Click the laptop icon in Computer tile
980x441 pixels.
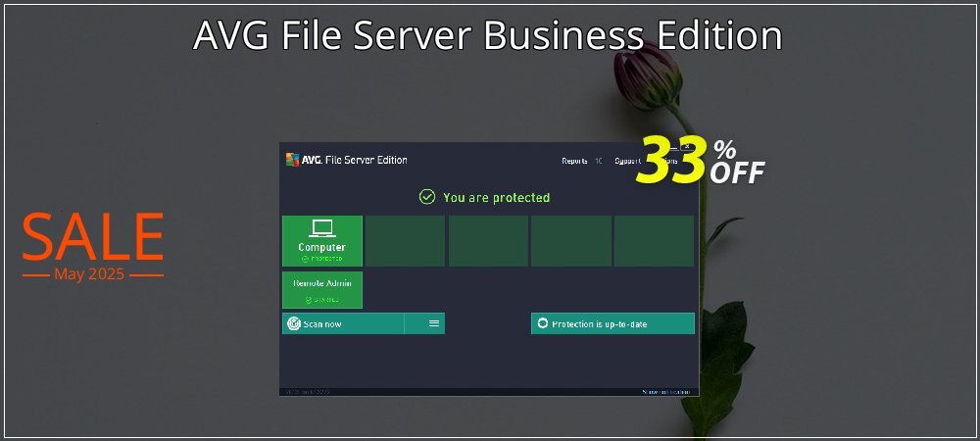pyautogui.click(x=322, y=228)
